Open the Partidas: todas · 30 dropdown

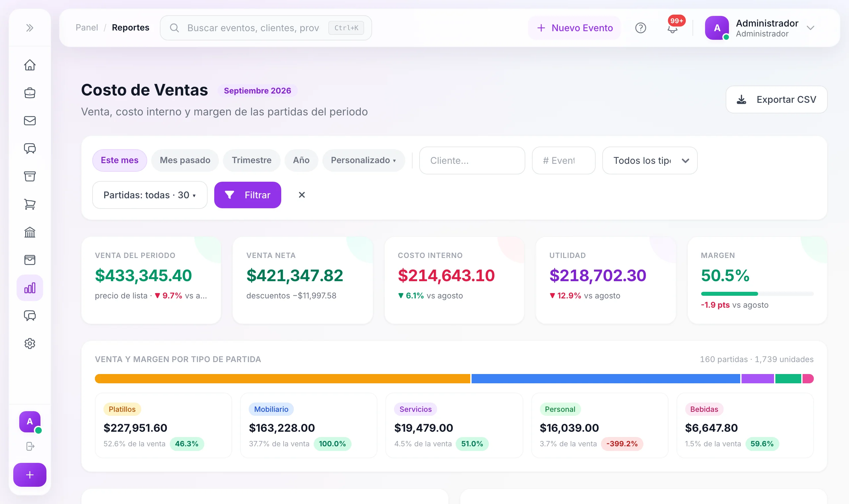coord(150,195)
